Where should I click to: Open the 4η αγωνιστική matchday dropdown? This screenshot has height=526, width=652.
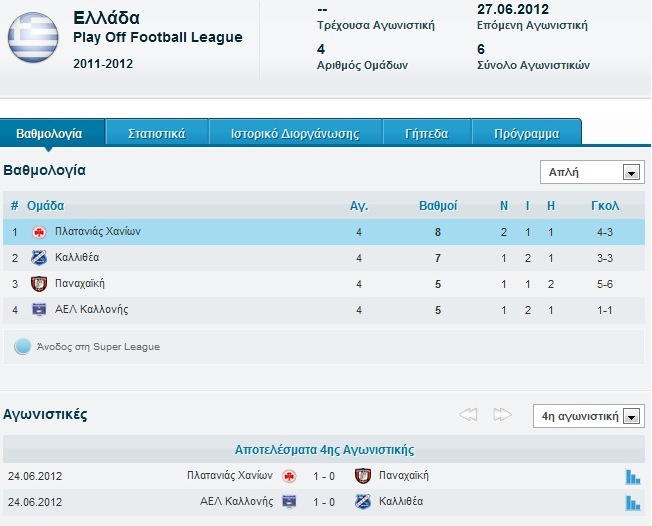click(x=589, y=416)
